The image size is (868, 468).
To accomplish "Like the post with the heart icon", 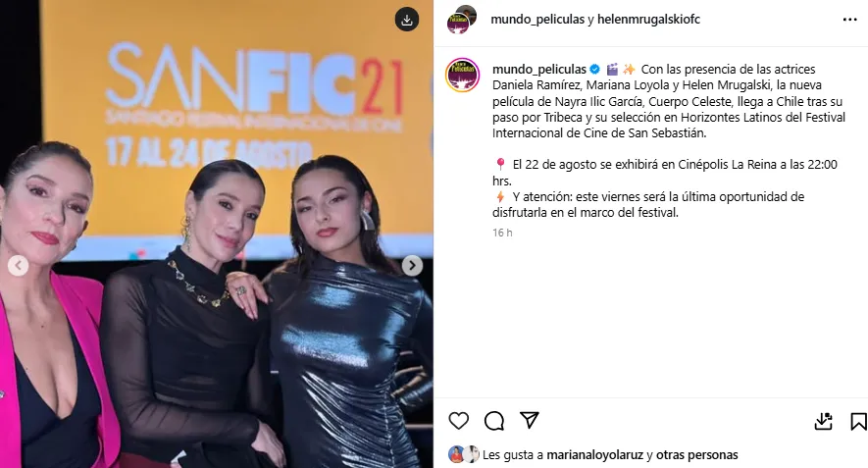I will (458, 421).
